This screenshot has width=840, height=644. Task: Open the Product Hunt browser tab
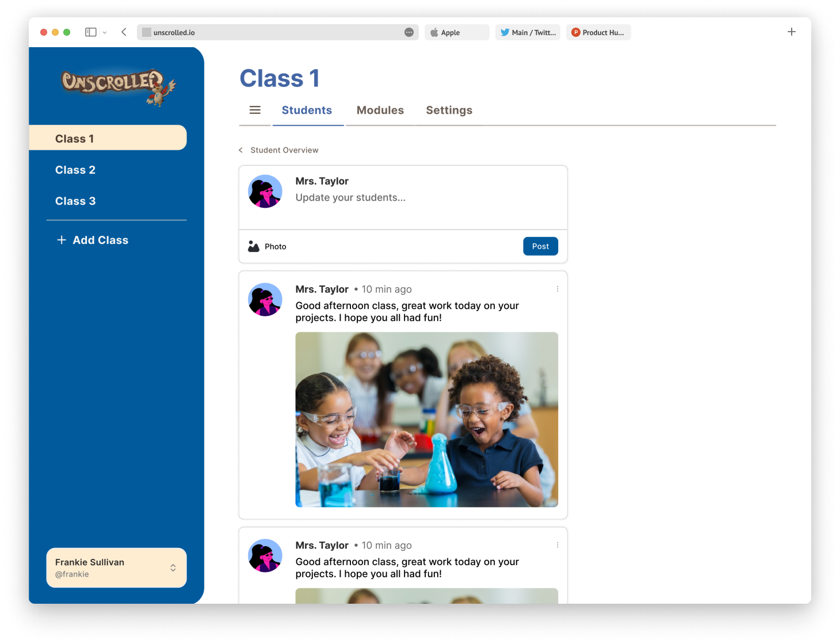click(x=598, y=32)
